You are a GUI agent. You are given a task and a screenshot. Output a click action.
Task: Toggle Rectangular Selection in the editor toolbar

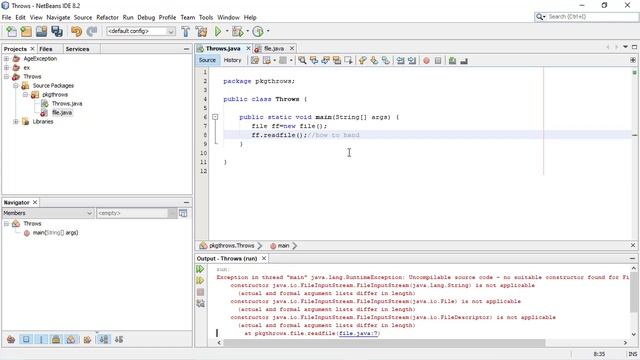pos(348,60)
